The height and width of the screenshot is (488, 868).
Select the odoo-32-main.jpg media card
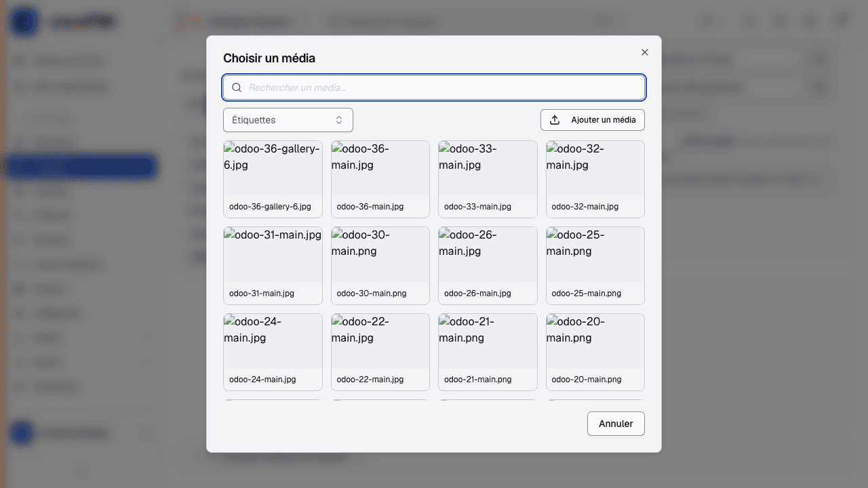tap(595, 179)
